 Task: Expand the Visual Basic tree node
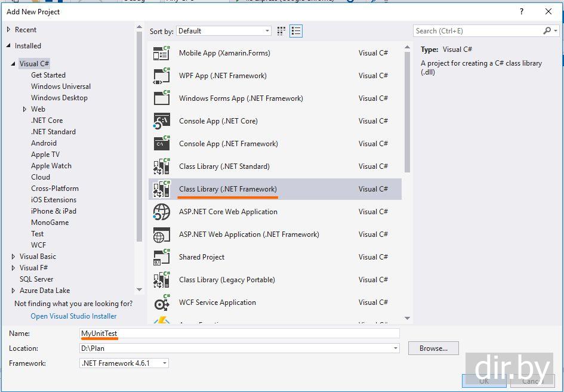14,257
